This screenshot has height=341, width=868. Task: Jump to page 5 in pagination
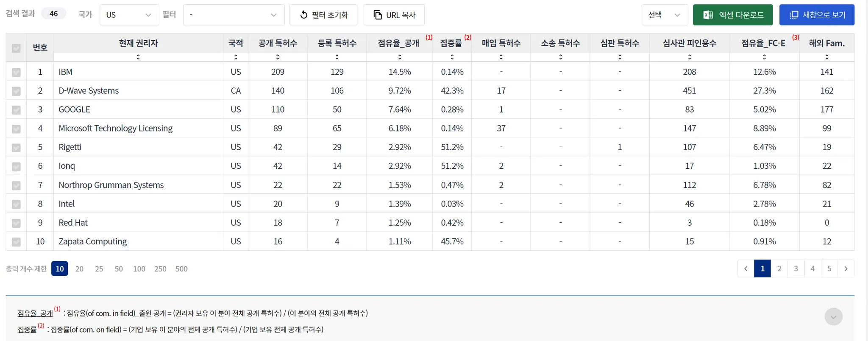click(829, 268)
